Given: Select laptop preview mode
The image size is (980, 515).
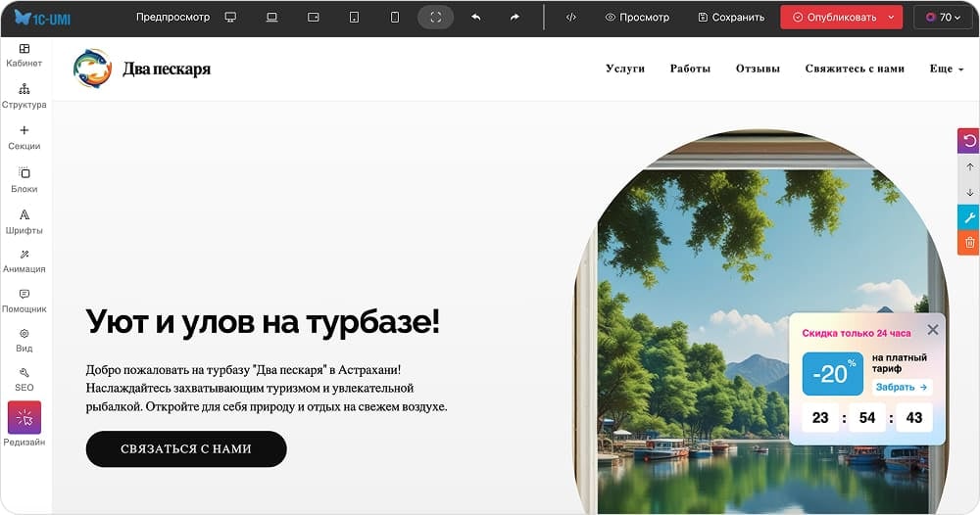Looking at the screenshot, I should [271, 18].
